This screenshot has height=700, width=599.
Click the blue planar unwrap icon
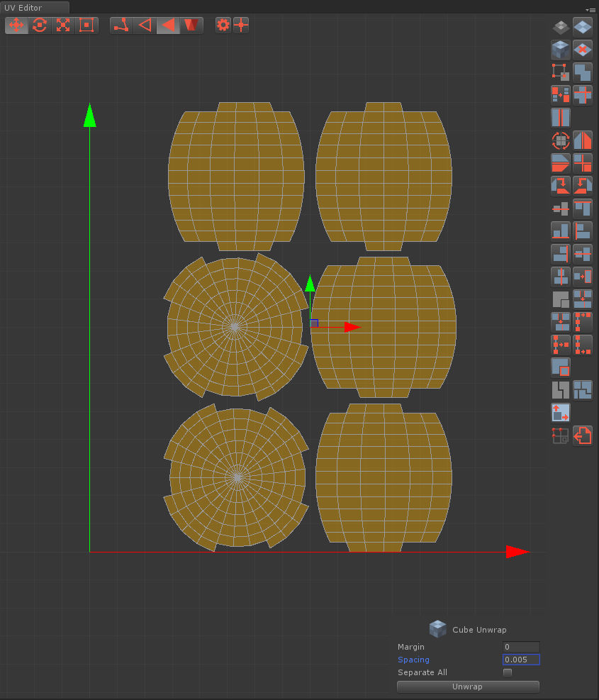click(583, 27)
